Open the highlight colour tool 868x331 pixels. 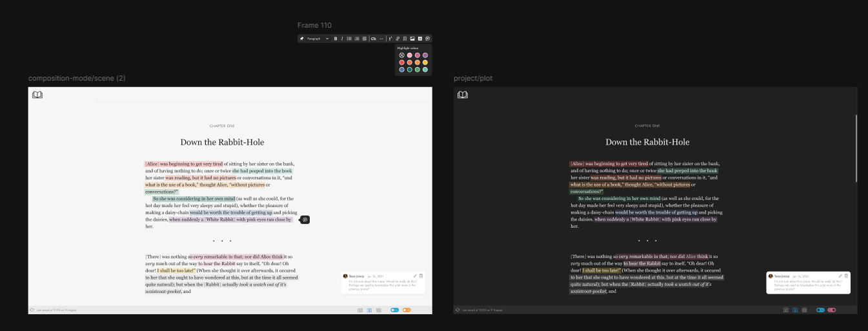click(420, 39)
